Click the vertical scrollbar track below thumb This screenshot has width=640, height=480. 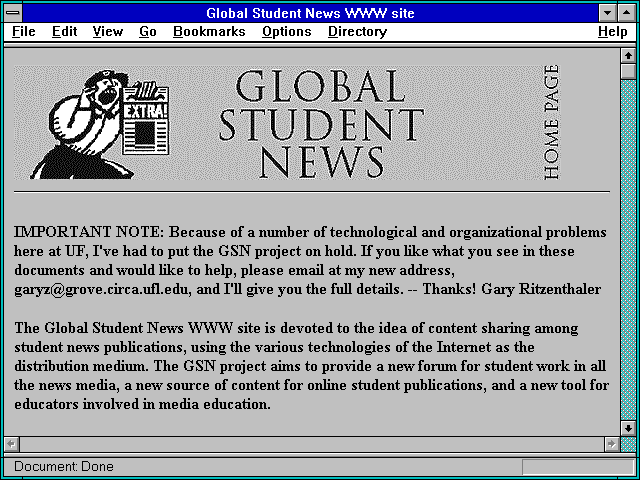628,250
